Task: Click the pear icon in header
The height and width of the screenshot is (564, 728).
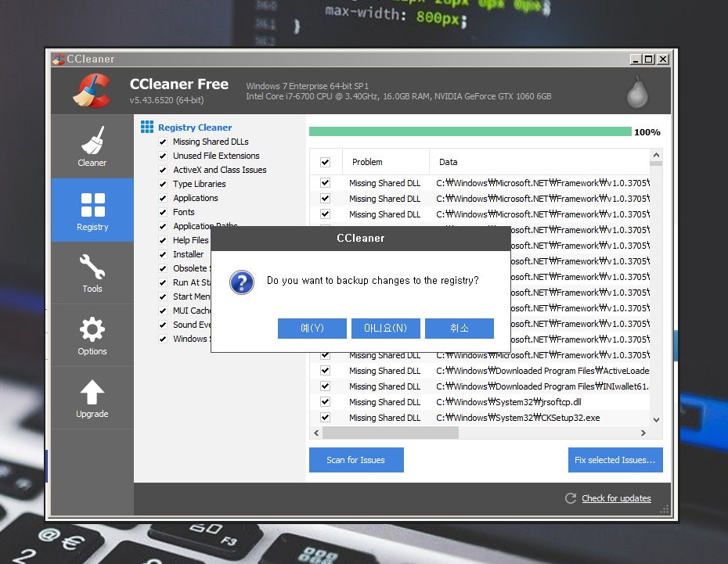Action: coord(637,92)
